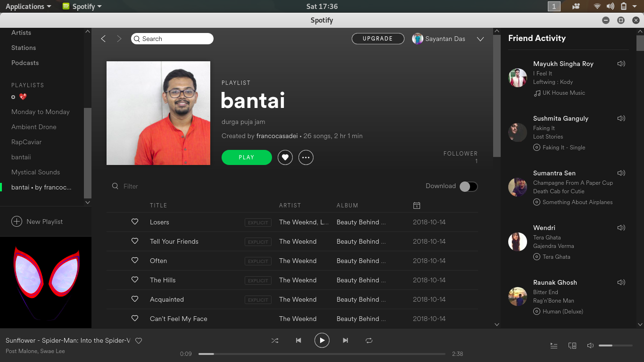The height and width of the screenshot is (362, 644).
Task: Click the song progress bar
Action: 322,354
